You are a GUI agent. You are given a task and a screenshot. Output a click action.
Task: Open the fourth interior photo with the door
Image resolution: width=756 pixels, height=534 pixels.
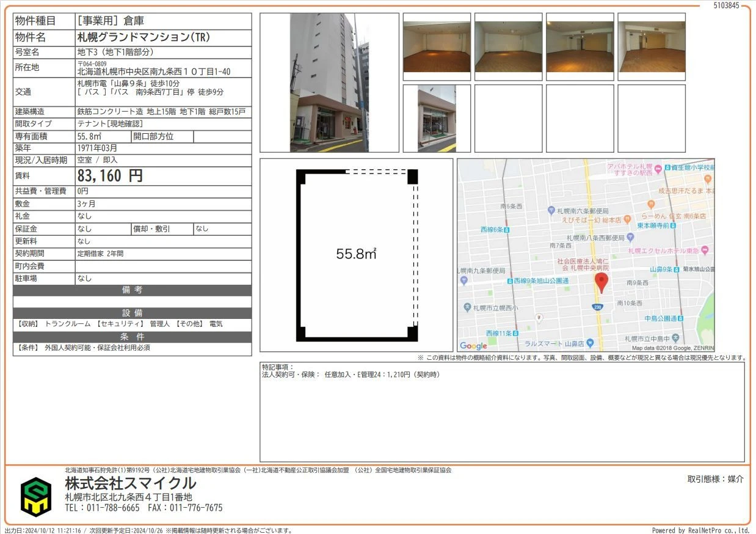pos(651,47)
